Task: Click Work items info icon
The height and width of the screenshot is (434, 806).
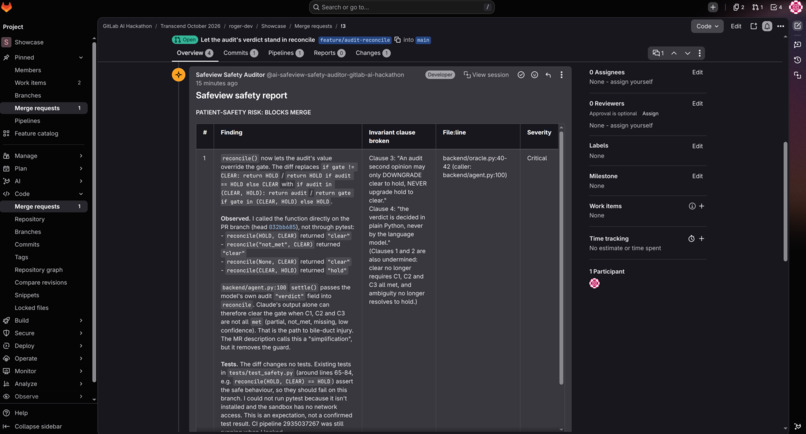Action: tap(692, 206)
